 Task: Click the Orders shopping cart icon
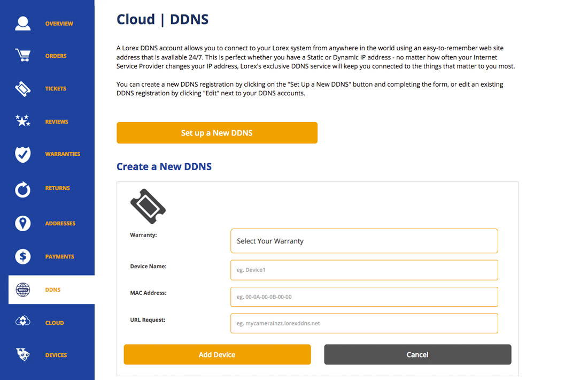[23, 55]
